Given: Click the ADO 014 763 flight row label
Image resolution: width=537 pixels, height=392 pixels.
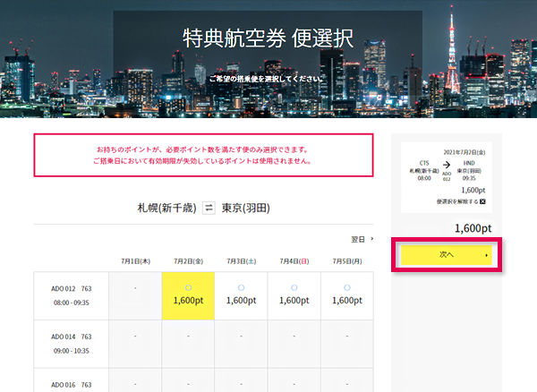Looking at the screenshot, I should coord(72,337).
